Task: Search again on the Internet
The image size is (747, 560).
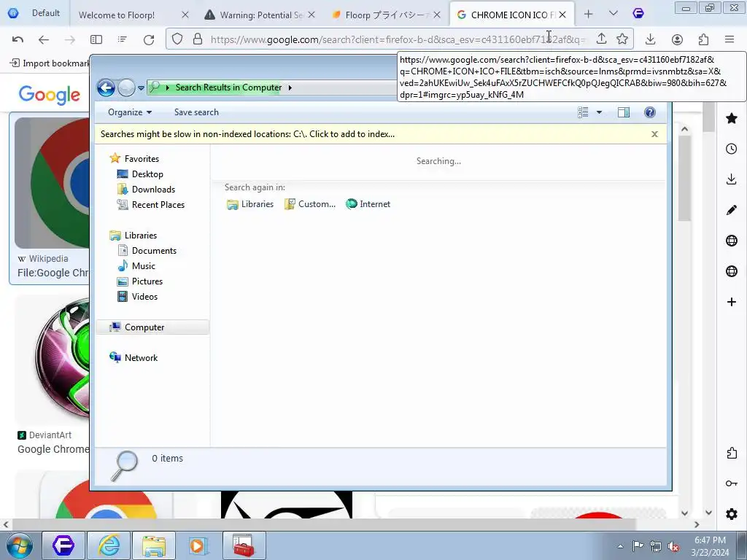Action: pyautogui.click(x=368, y=204)
